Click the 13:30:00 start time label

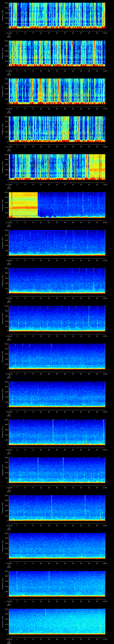point(9,639)
